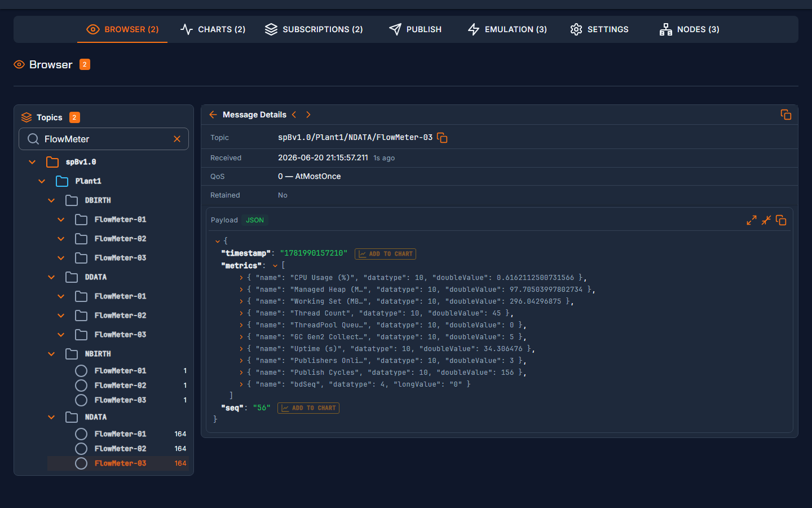812x508 pixels.
Task: Click the Topics count badge 2
Action: 74,117
